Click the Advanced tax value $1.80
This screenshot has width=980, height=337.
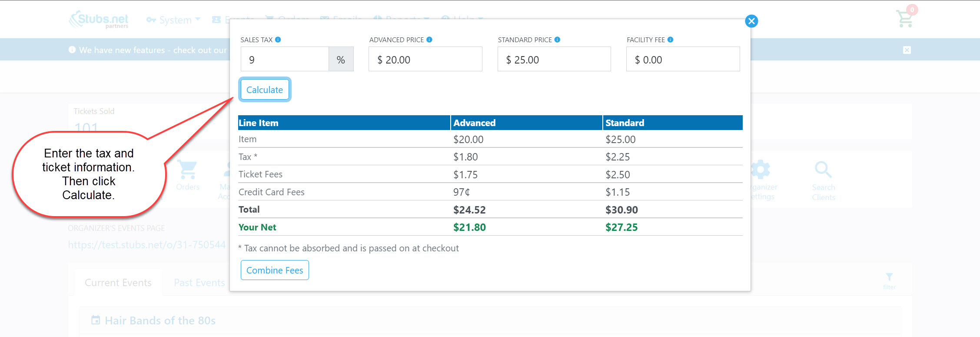pos(465,157)
